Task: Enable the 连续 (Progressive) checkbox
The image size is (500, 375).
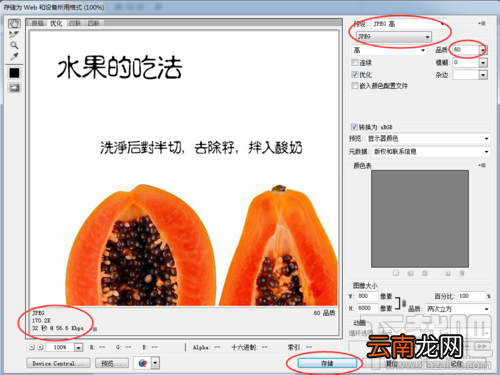Action: tap(355, 62)
